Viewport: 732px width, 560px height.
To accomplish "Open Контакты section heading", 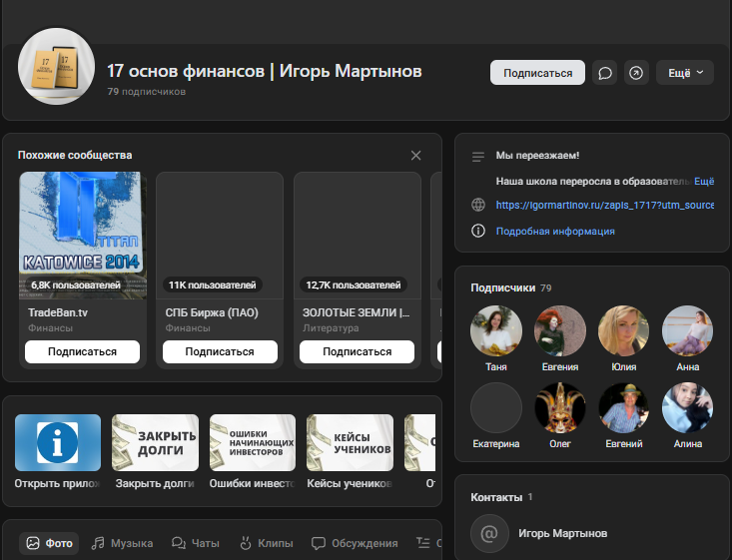I will tap(501, 497).
